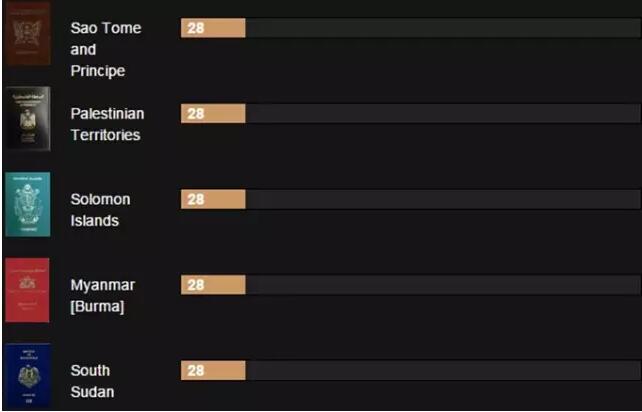Screen dimensions: 642x412
Task: Select the Solomon Islands teal passport image
Action: tap(27, 204)
